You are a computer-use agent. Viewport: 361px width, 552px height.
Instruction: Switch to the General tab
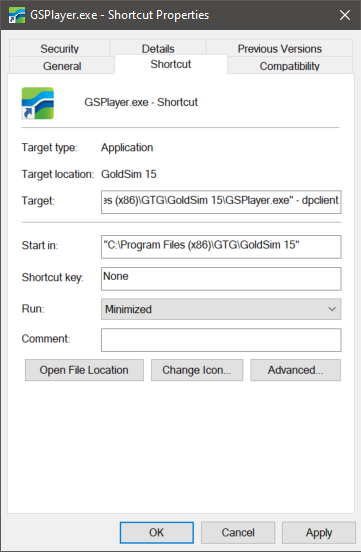(x=62, y=65)
